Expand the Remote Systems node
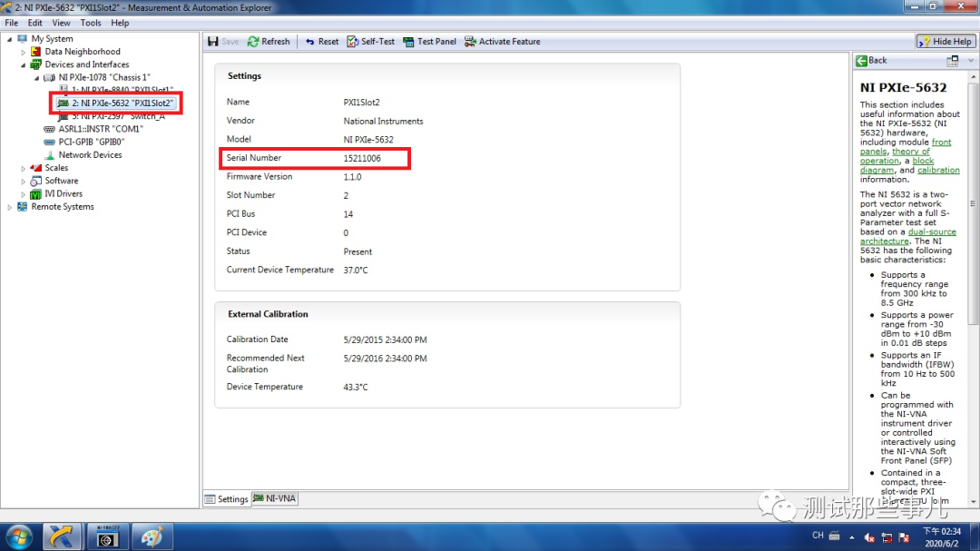The image size is (980, 551). [9, 207]
